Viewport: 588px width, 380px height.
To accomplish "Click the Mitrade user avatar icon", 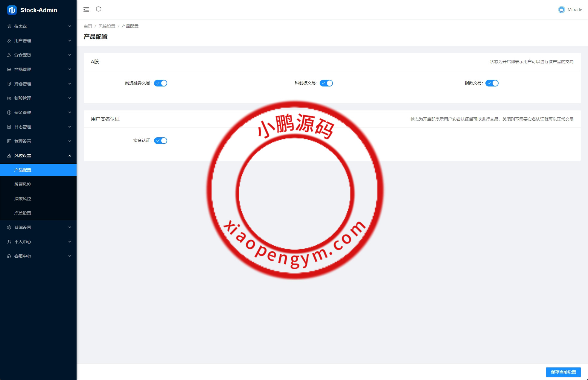I will click(561, 10).
